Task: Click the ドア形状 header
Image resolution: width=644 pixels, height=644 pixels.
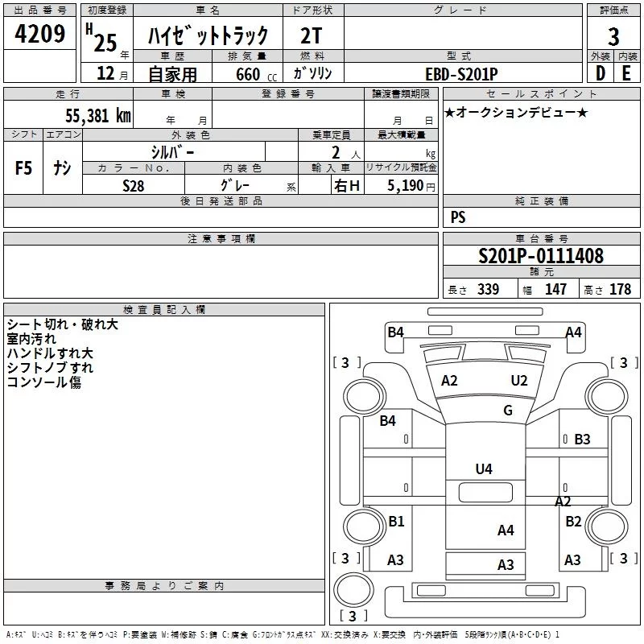Action: (313, 10)
